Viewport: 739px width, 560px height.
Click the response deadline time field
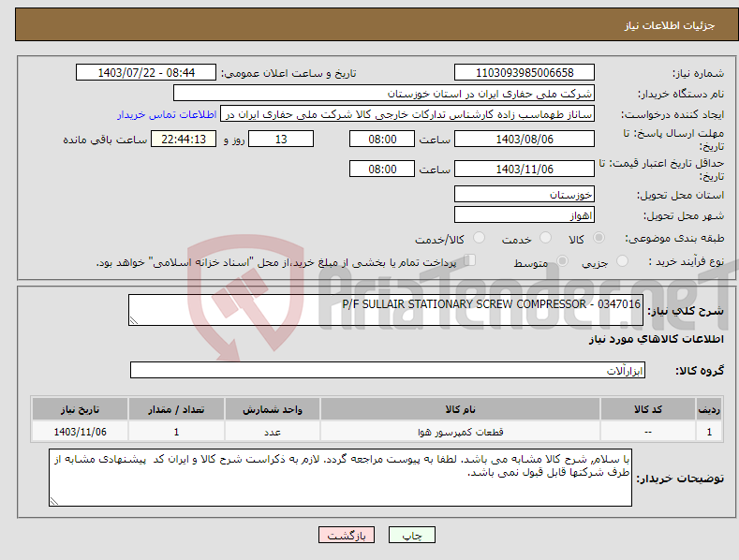(x=382, y=139)
